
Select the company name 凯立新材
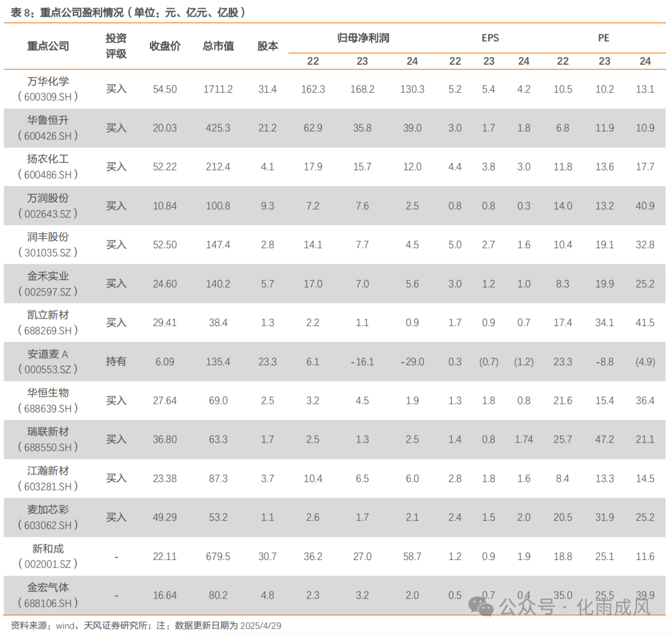[48, 315]
